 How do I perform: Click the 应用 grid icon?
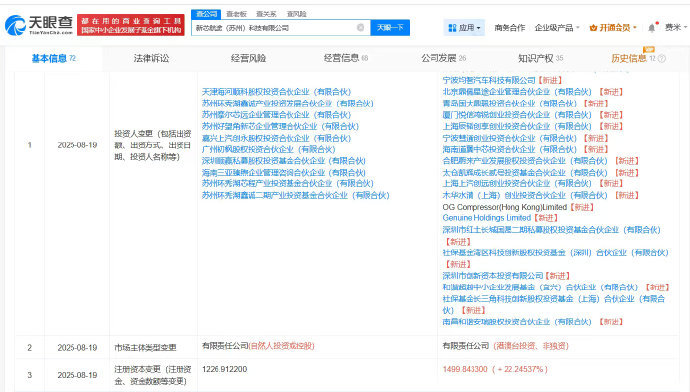452,28
